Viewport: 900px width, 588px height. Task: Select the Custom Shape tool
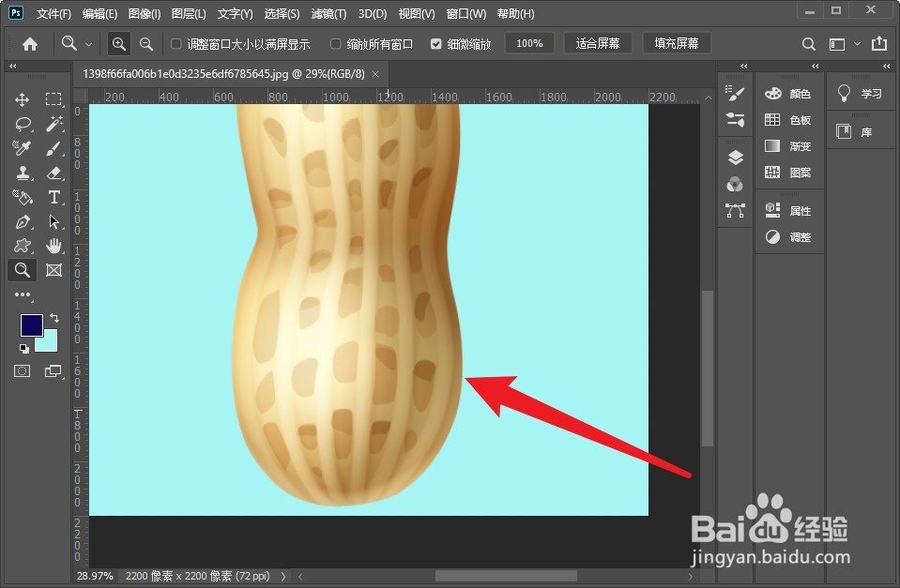(x=23, y=246)
